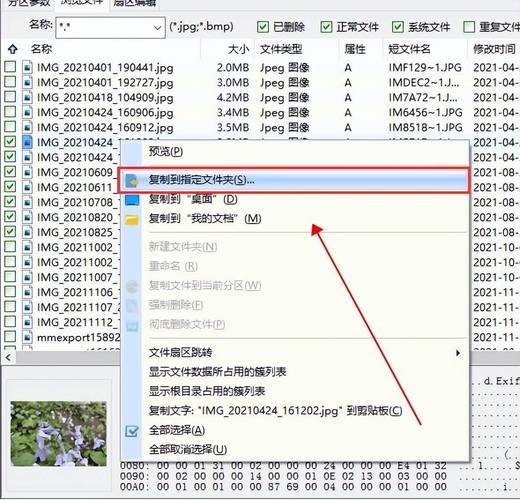520x500 pixels.
Task: Open the 名称 filter dropdown arrow
Action: (157, 28)
